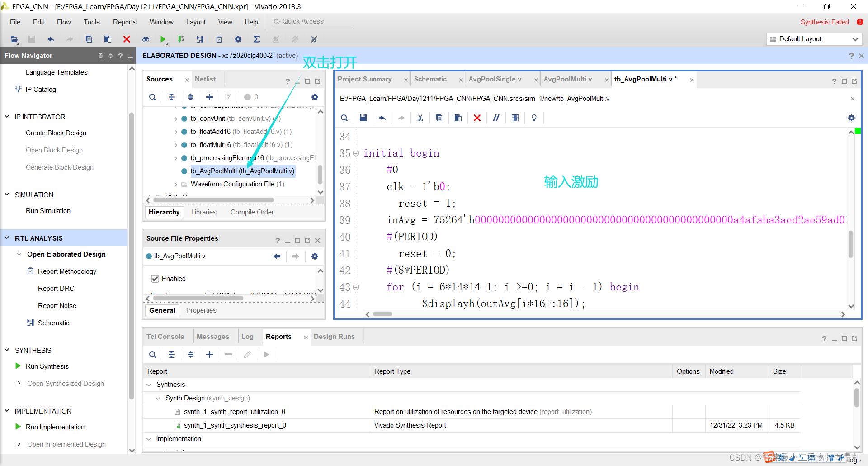Select synth_1_synth_report_utilization_0 row
The width and height of the screenshot is (868, 466).
[472, 412]
